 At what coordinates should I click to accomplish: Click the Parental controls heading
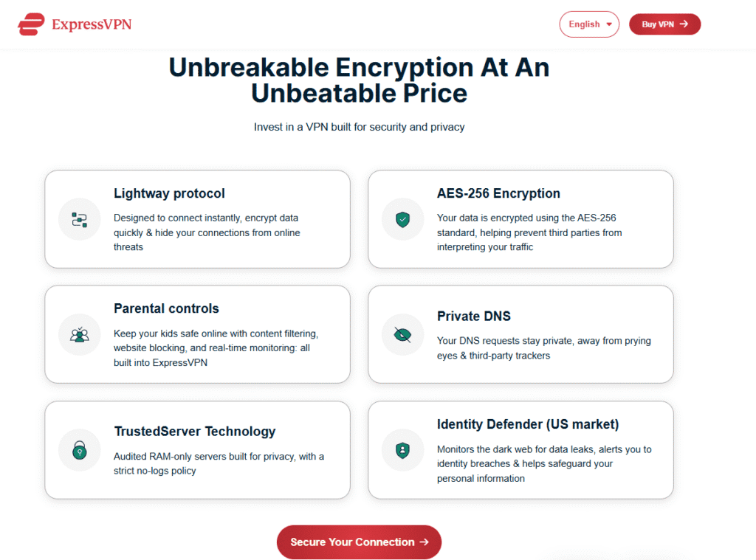[166, 308]
